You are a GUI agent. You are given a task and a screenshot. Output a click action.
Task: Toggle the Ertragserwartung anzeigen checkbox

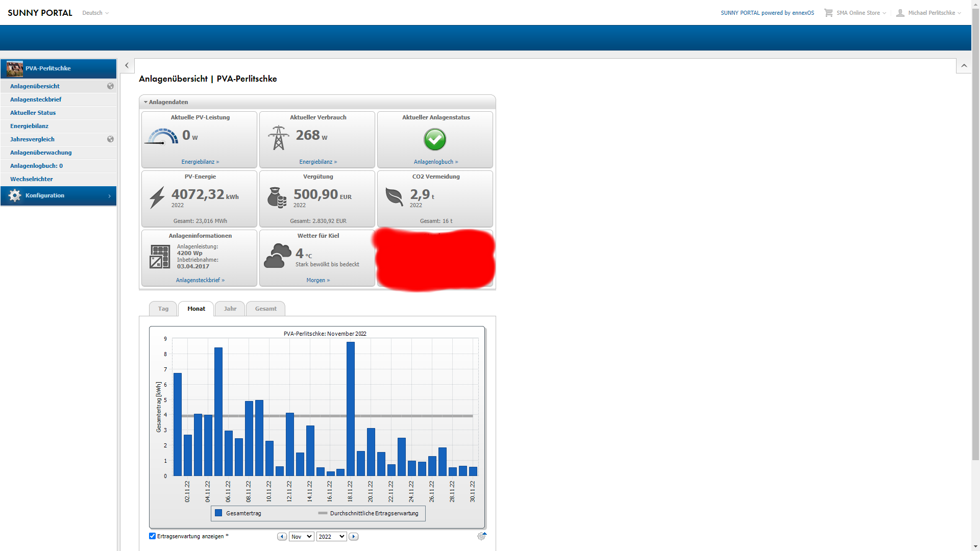(152, 536)
